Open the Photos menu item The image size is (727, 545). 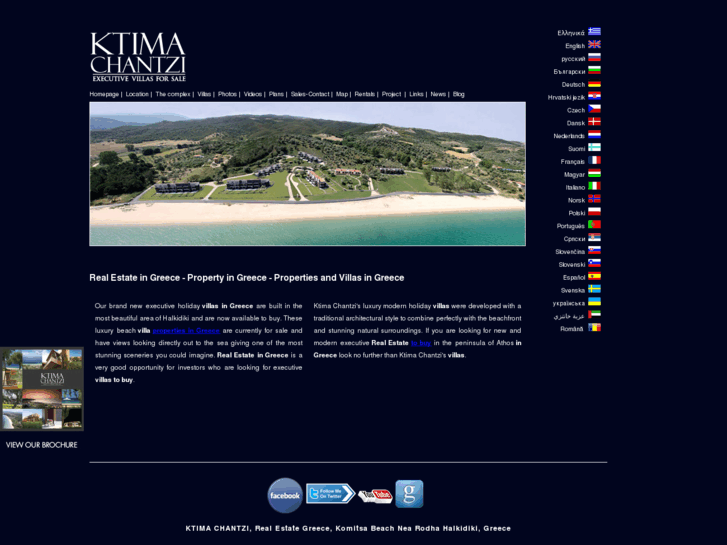[227, 94]
